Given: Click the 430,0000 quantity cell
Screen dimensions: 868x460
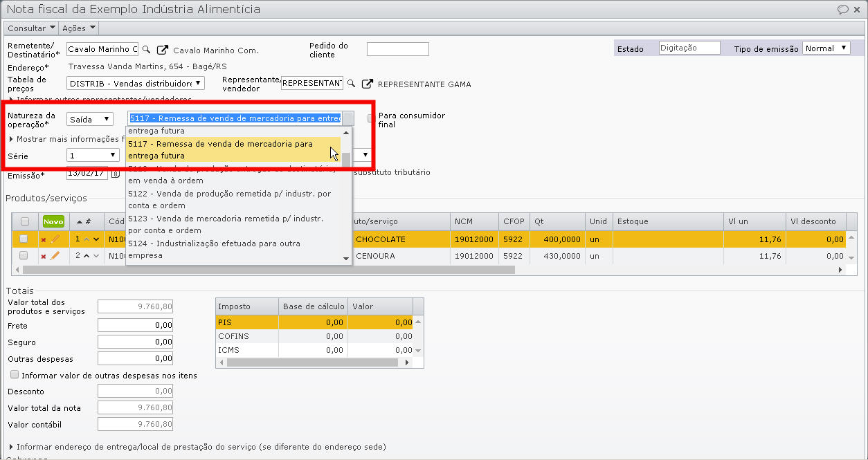Looking at the screenshot, I should 558,256.
